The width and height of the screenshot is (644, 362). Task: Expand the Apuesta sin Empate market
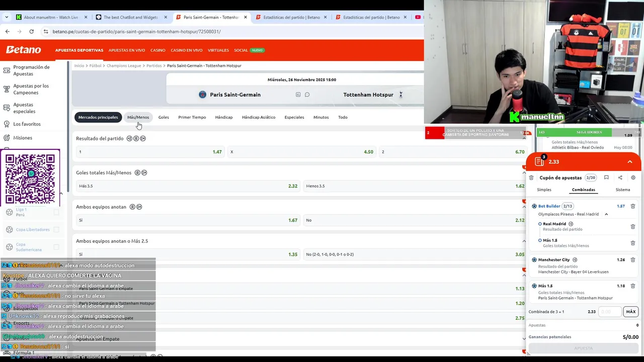point(524,339)
